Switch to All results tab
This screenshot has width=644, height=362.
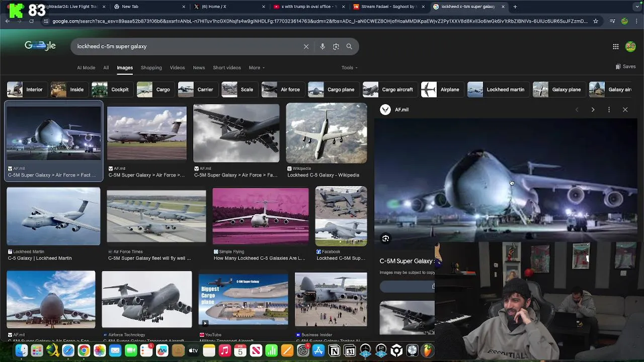(106, 67)
